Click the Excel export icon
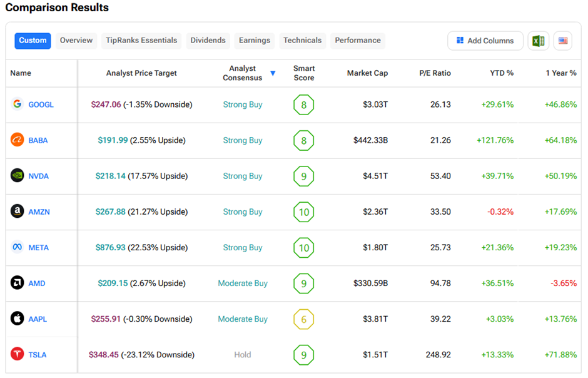 point(537,41)
